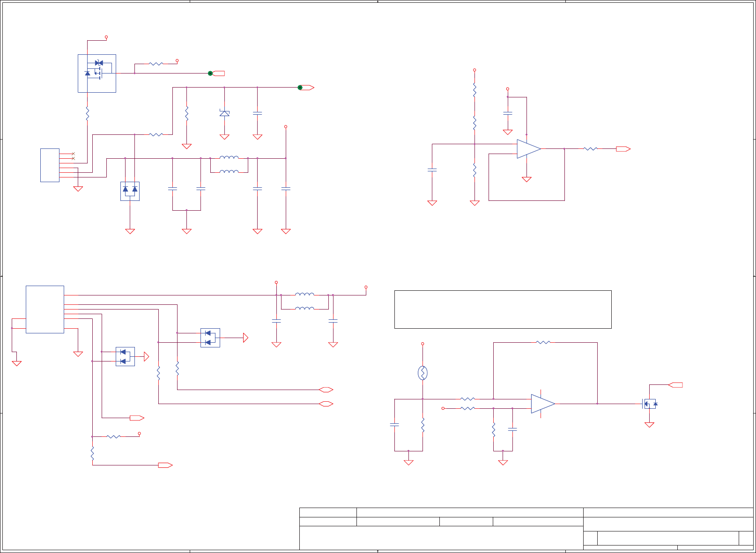Select the Schottky diode's ground symbol
This screenshot has height=553, width=756.
point(224,137)
